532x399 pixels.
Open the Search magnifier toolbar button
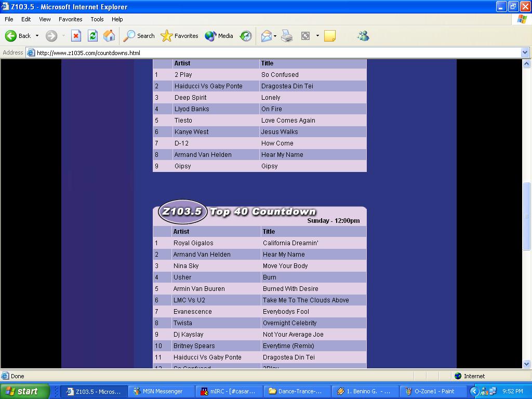(x=139, y=36)
